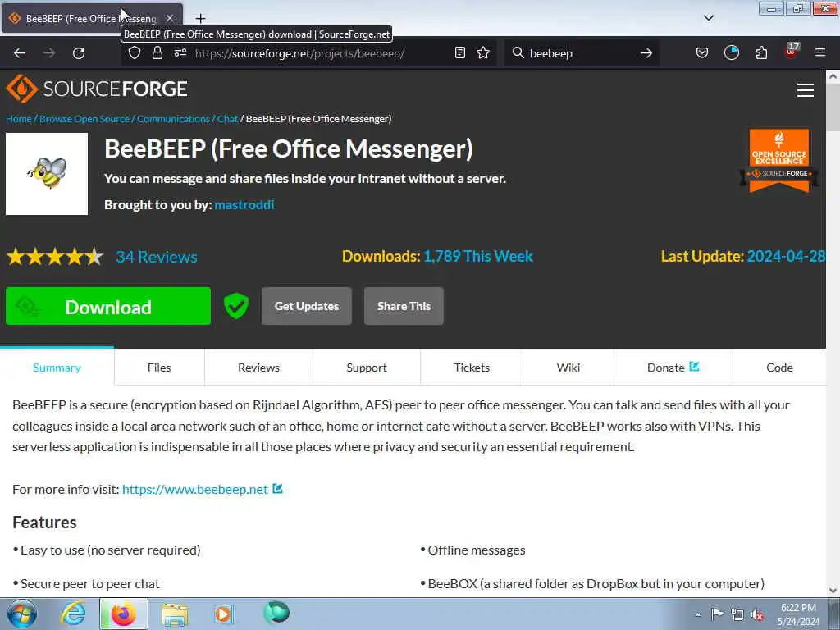Click the green round app taskbar icon
The image size is (840, 630).
pos(276,612)
